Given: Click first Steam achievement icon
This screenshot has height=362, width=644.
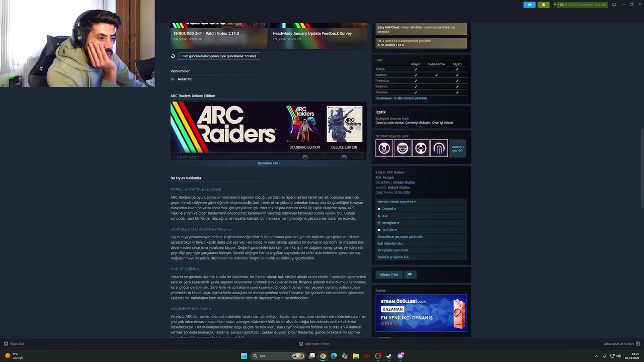Looking at the screenshot, I should pos(384,148).
